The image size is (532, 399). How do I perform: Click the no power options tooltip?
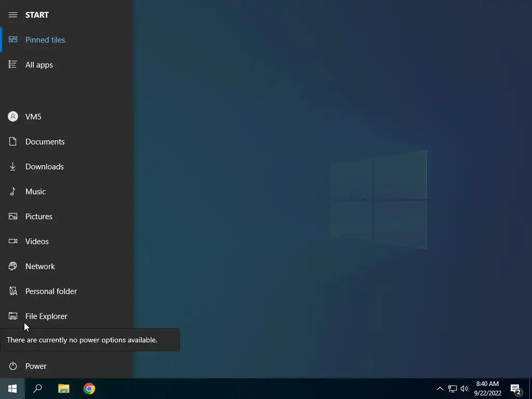point(90,340)
